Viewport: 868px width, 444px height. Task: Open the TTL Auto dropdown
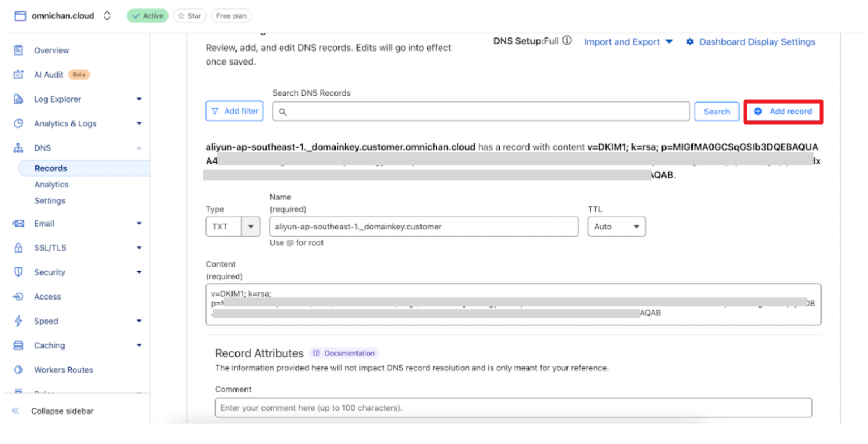point(616,227)
